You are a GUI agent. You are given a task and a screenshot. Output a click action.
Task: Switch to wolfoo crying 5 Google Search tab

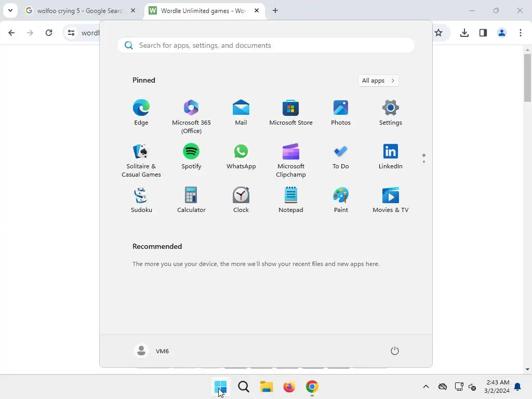(x=80, y=11)
